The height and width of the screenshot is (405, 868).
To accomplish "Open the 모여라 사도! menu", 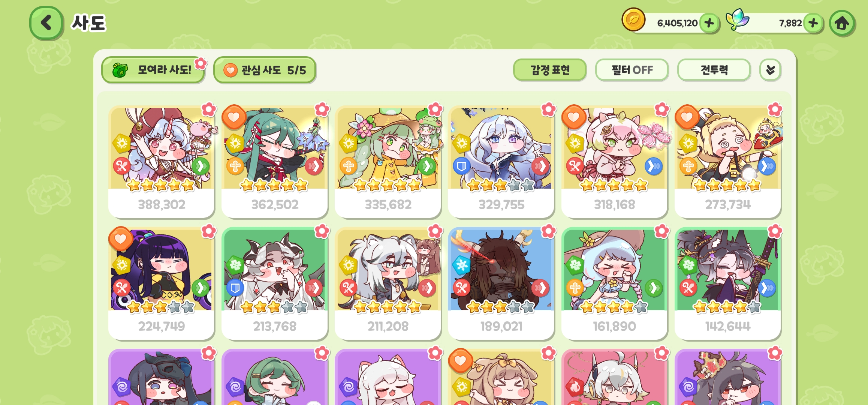I will 153,70.
